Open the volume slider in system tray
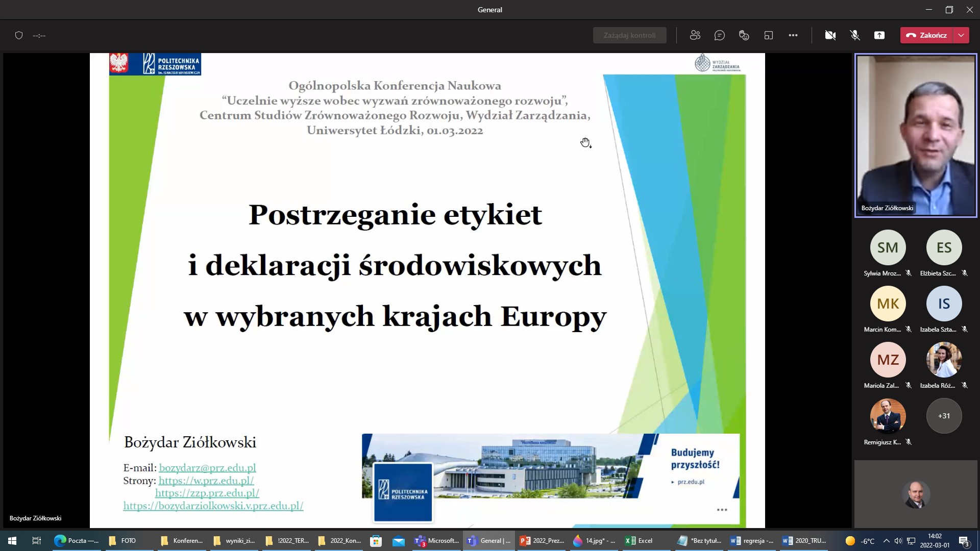The image size is (980, 551). click(x=899, y=540)
